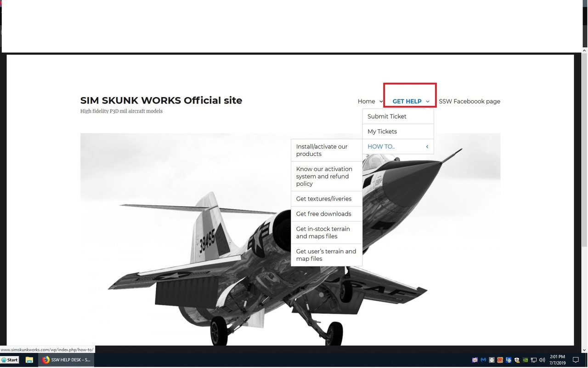The height and width of the screenshot is (368, 588).
Task: Open the NVIDIA tray icon
Action: (x=526, y=360)
